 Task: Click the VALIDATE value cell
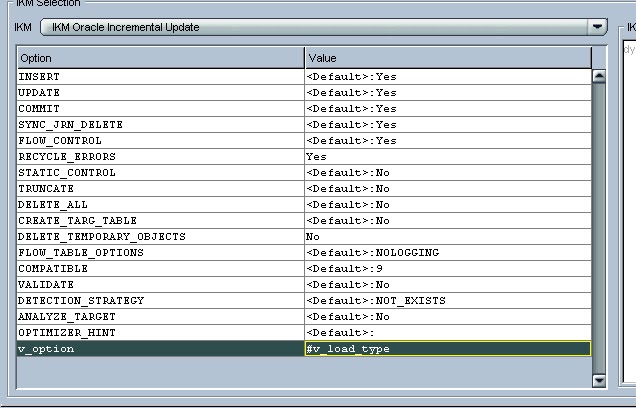coord(448,285)
